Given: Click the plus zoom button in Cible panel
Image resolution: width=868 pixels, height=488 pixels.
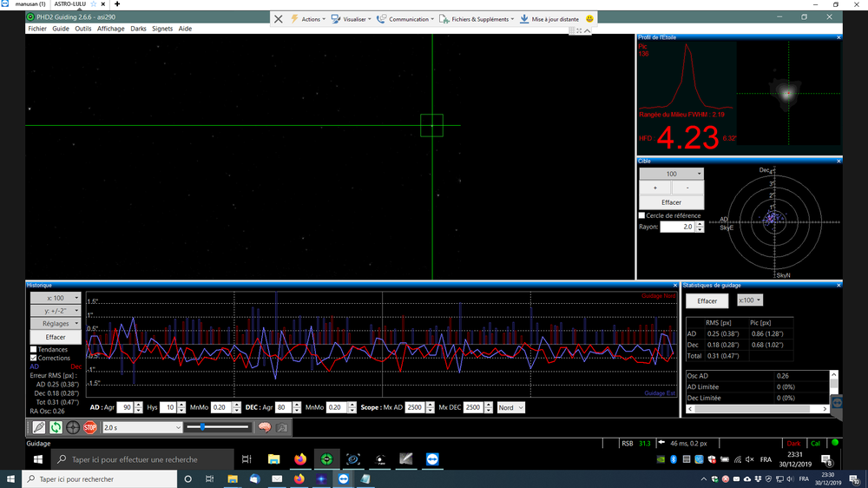Looking at the screenshot, I should pyautogui.click(x=654, y=188).
